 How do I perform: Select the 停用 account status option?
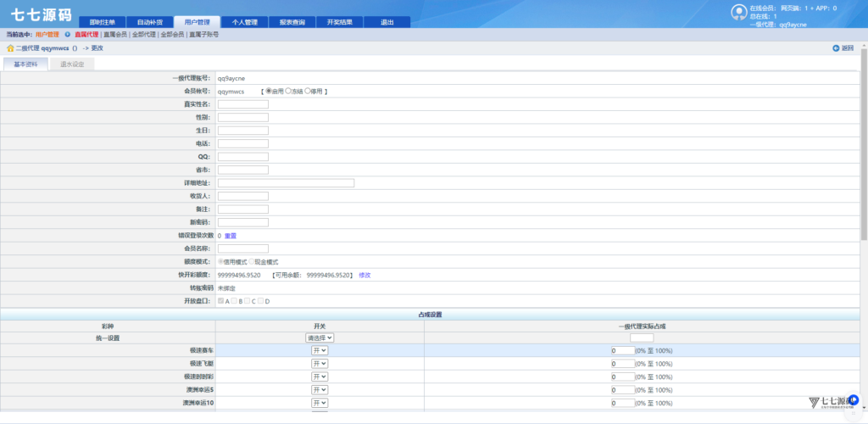click(x=309, y=91)
